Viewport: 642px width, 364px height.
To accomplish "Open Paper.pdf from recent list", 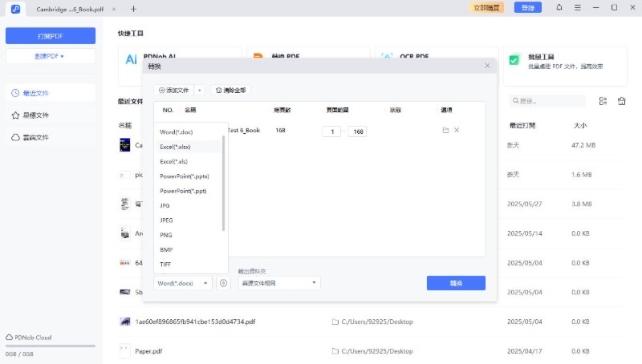I will pyautogui.click(x=148, y=351).
